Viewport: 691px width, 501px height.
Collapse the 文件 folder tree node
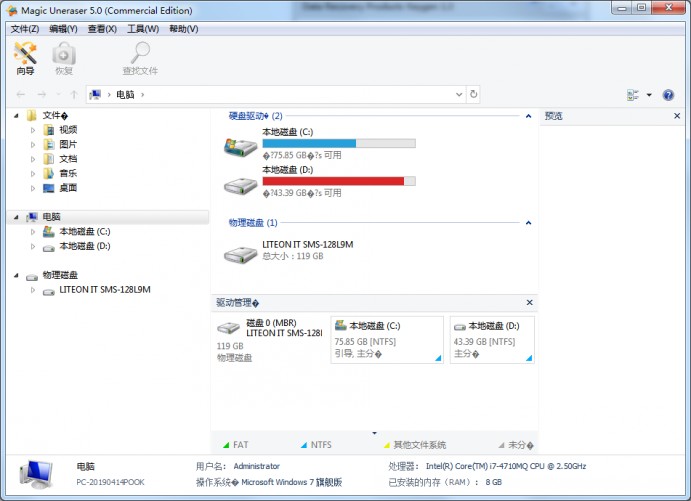tap(16, 116)
